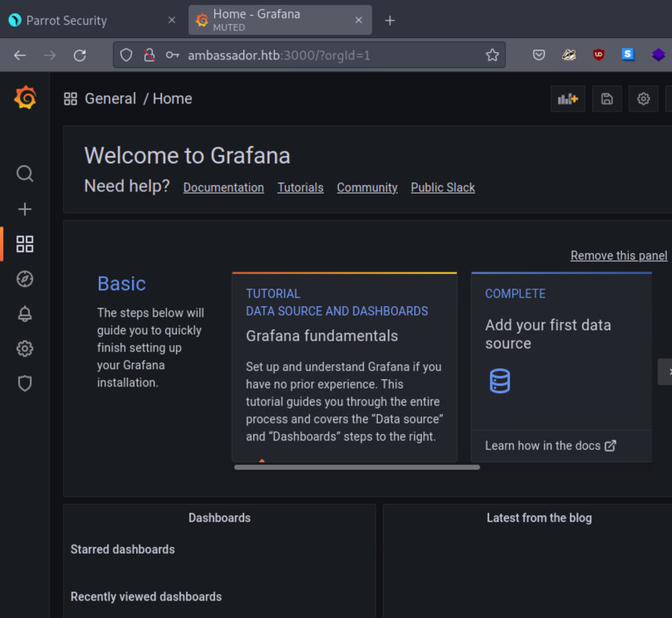This screenshot has width=672, height=618.
Task: Click the COMPLETE status label
Action: [515, 294]
